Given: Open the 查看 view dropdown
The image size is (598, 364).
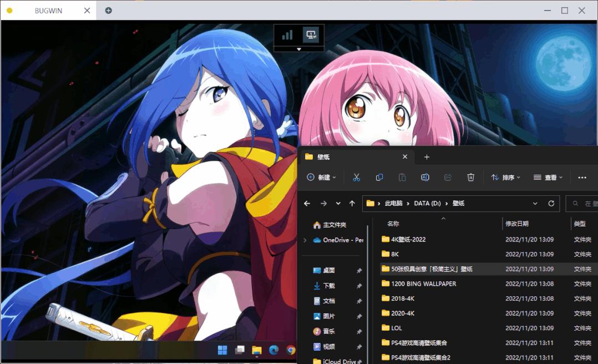Looking at the screenshot, I should coord(549,177).
